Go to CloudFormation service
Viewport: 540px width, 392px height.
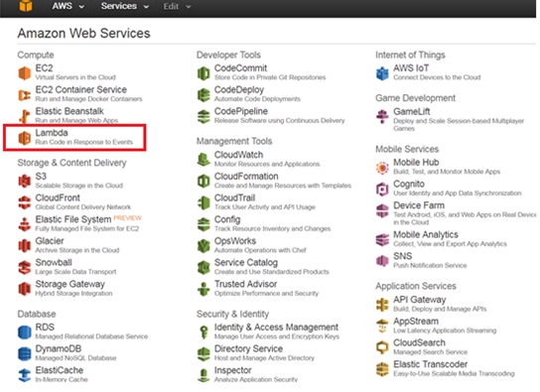point(246,177)
